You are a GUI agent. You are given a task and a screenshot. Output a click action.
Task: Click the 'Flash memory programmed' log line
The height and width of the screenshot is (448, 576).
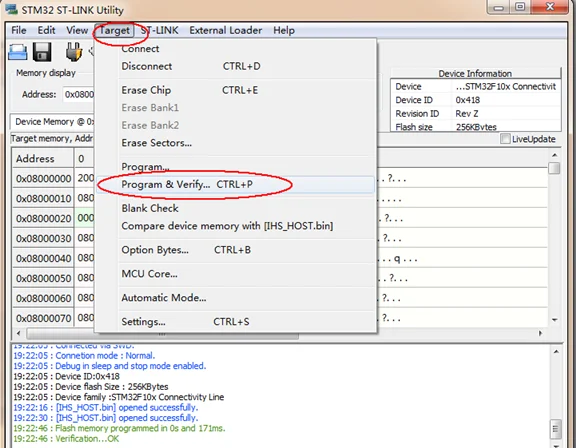click(x=119, y=428)
